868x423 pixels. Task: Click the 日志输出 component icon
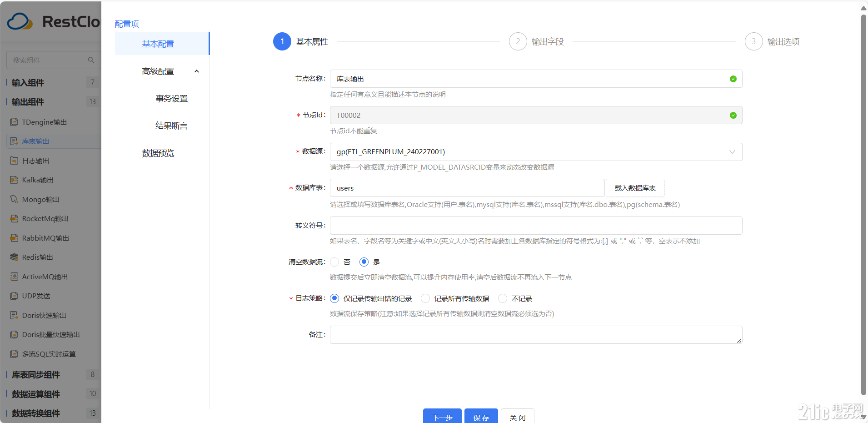point(14,161)
